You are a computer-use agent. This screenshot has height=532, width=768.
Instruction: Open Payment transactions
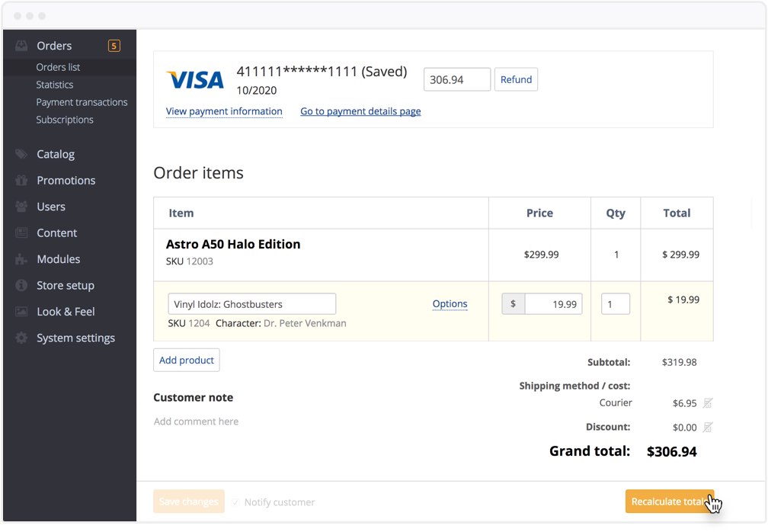click(82, 102)
